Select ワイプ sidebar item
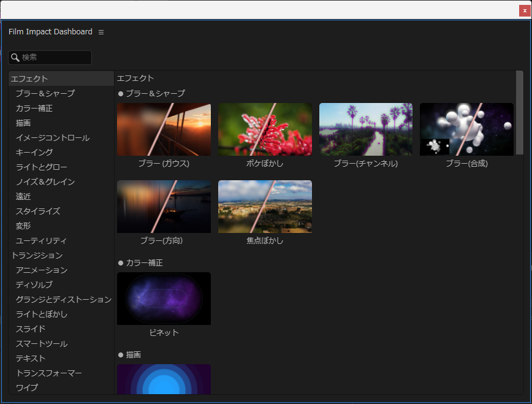The image size is (532, 404). pyautogui.click(x=27, y=387)
